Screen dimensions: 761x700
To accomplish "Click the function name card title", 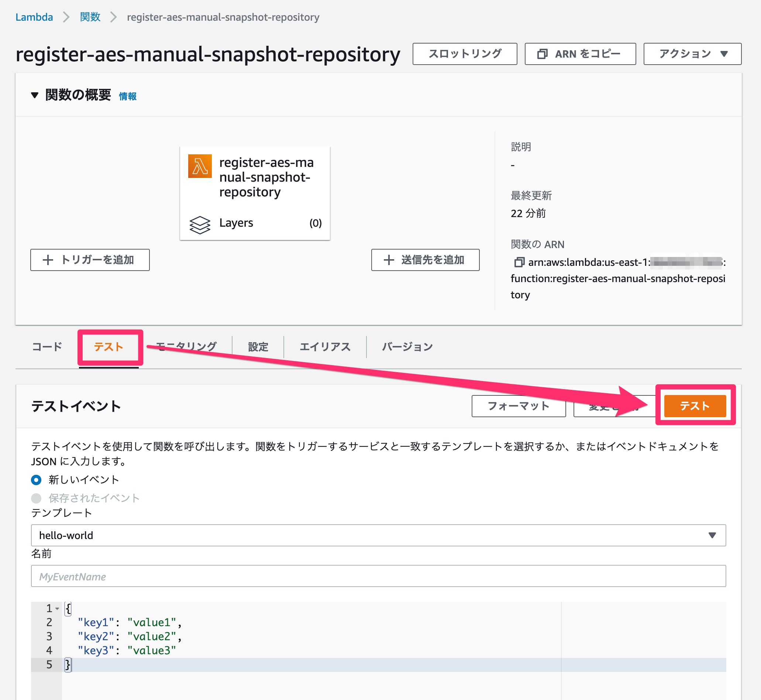I will 266,177.
